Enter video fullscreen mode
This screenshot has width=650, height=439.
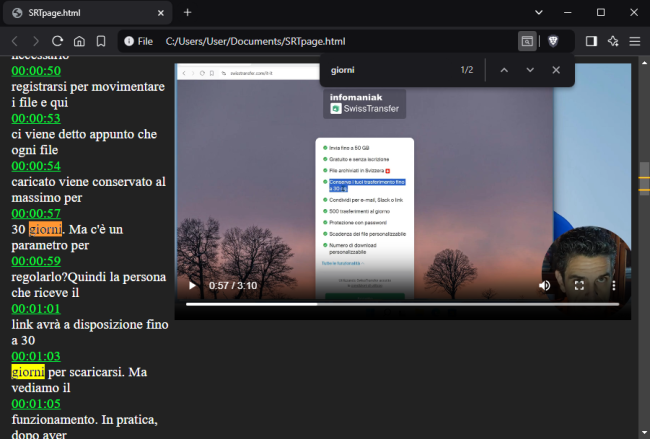579,286
